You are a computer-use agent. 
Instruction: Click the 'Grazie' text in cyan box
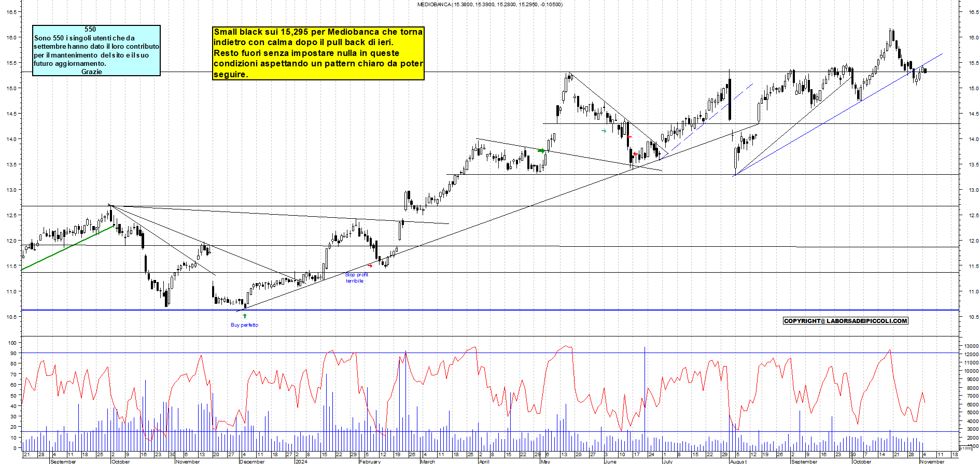pyautogui.click(x=91, y=72)
